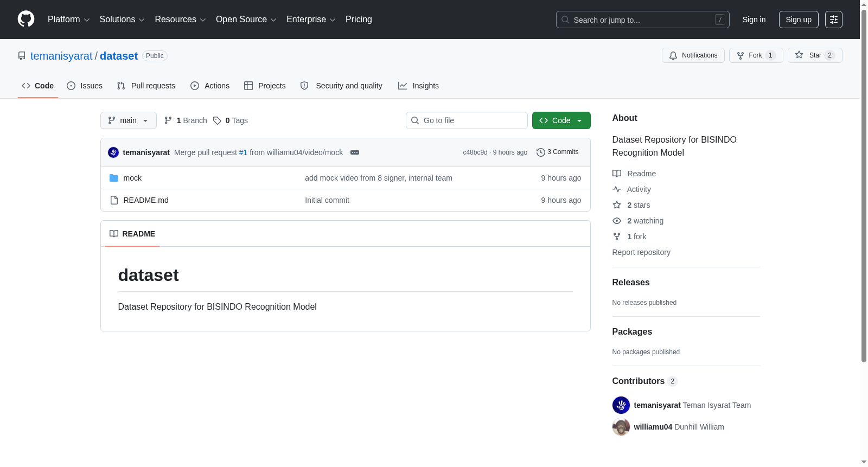The image size is (868, 467).
Task: Open the Pricing page
Action: (359, 20)
